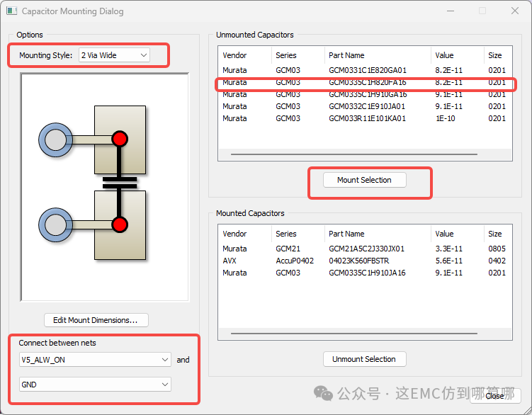Click the 0402 size cell
Screen dimensions: 532x415
click(x=497, y=261)
